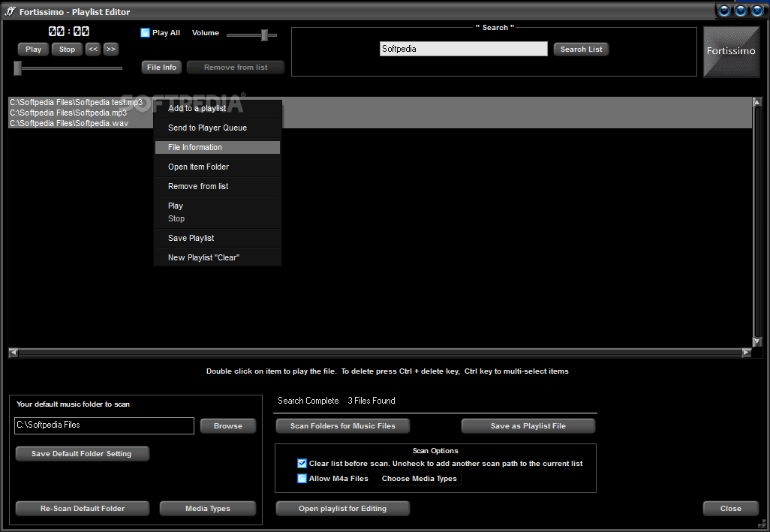
Task: Click Save as Playlist File button
Action: click(528, 426)
